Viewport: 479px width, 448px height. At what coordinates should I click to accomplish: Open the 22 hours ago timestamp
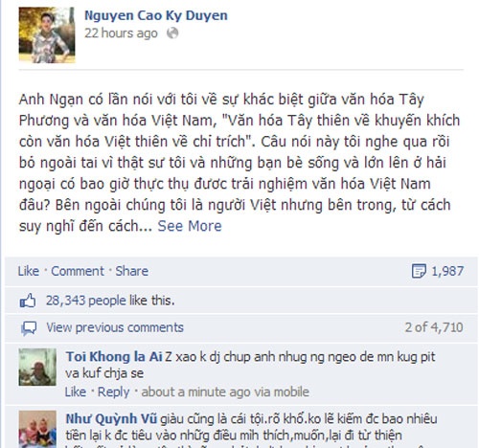pos(121,33)
